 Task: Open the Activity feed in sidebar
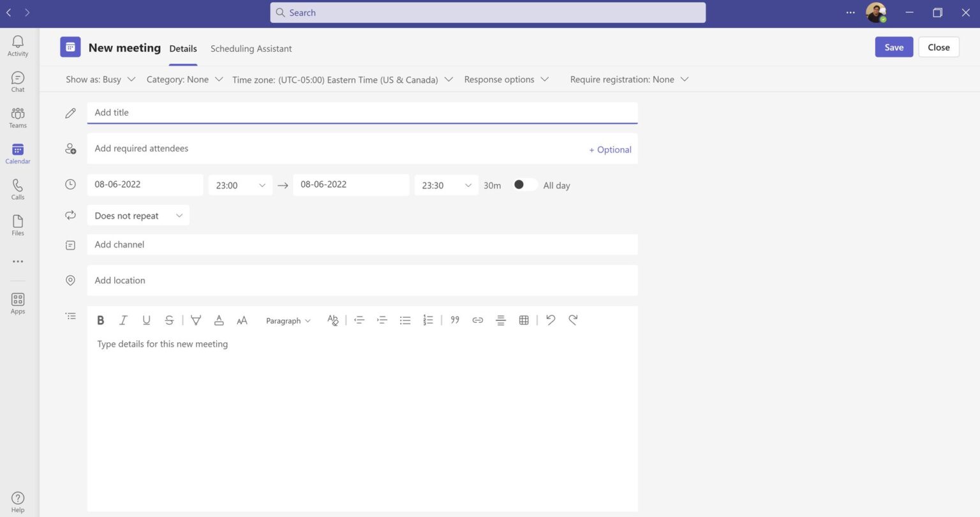click(18, 45)
